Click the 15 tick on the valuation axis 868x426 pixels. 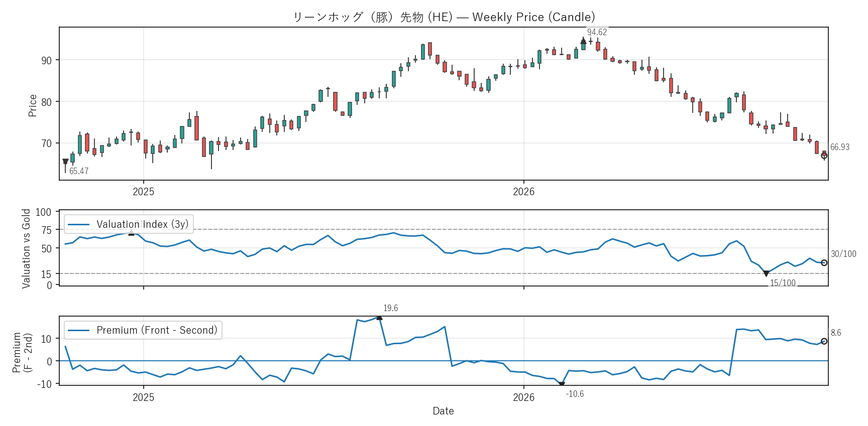click(46, 274)
